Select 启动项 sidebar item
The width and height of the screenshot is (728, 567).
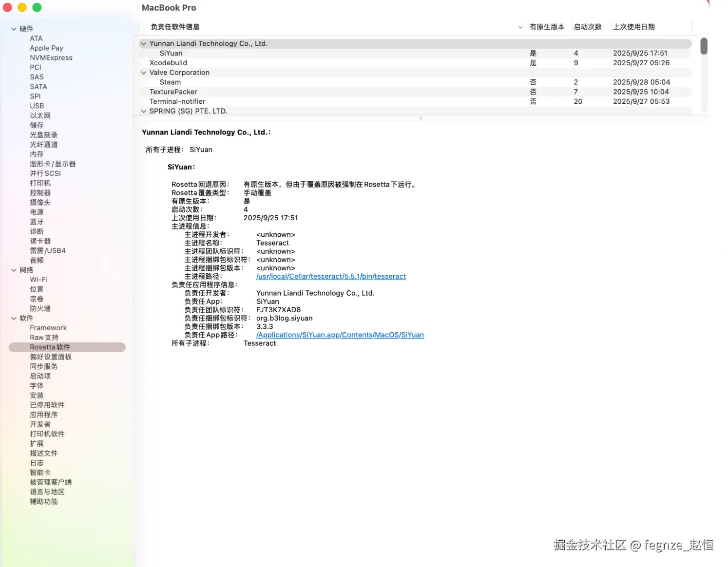(40, 376)
